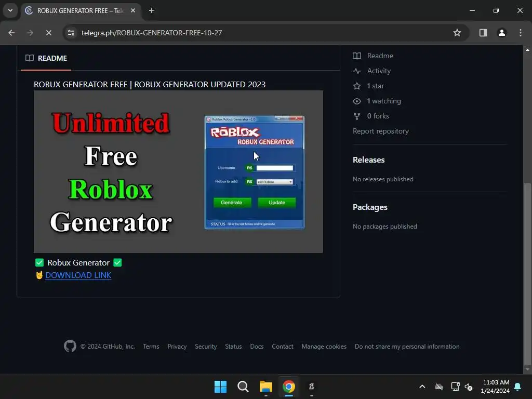Open the 0 forks link
Screen dimensions: 532x399
click(x=378, y=116)
